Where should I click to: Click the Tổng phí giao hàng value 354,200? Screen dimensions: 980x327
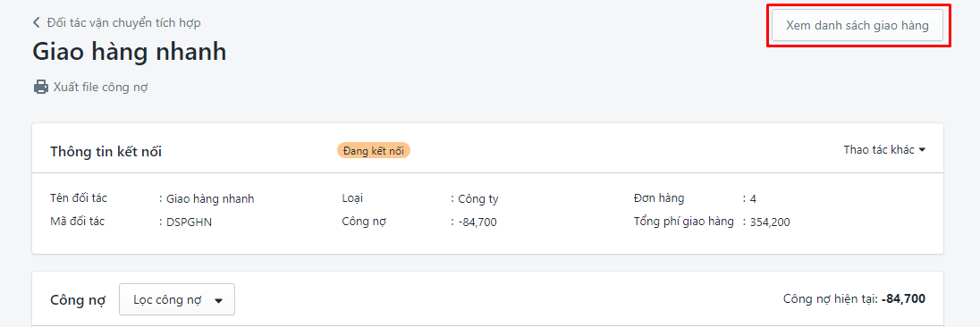click(770, 222)
